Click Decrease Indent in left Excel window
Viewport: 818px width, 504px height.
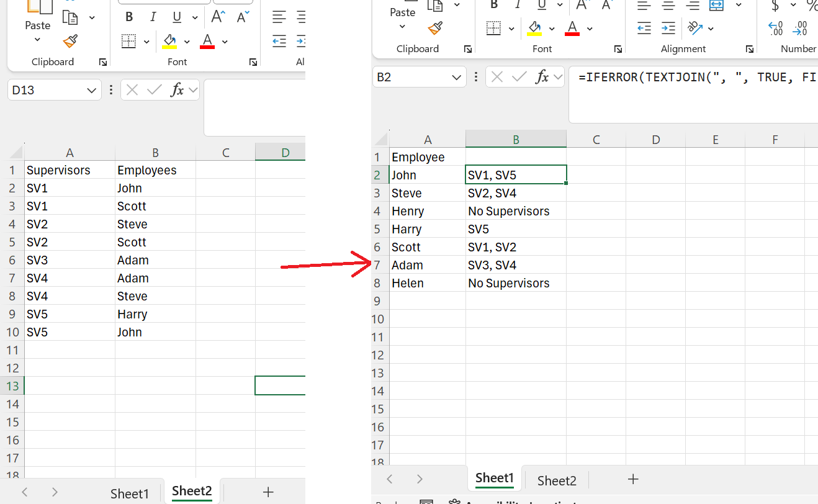[x=279, y=42]
